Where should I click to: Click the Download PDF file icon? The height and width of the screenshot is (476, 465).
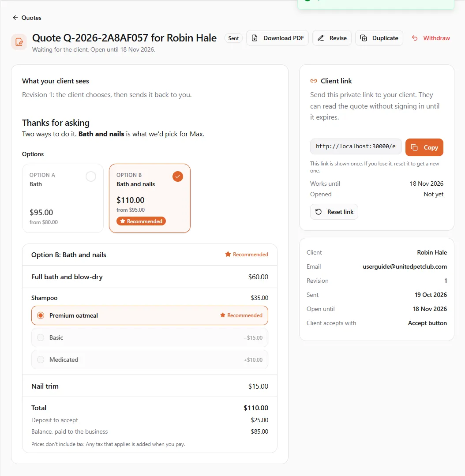click(x=255, y=38)
